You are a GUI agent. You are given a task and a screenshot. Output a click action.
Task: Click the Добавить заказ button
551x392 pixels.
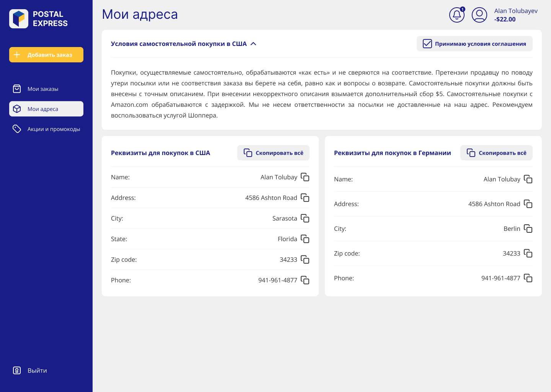[46, 55]
